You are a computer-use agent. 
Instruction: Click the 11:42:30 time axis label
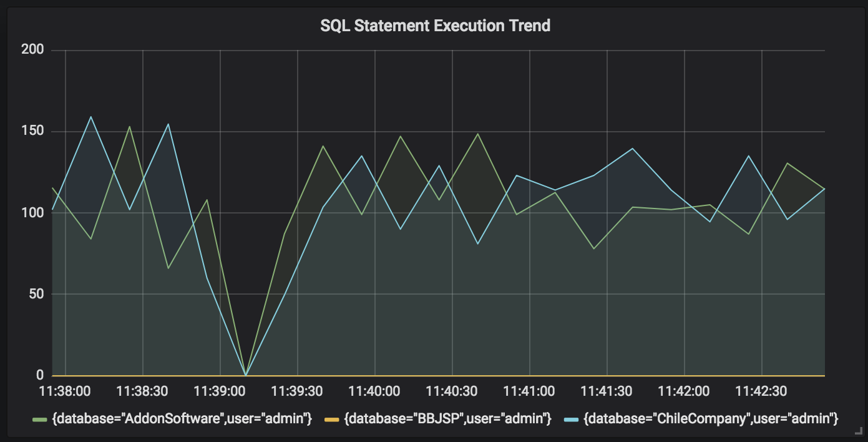point(761,391)
